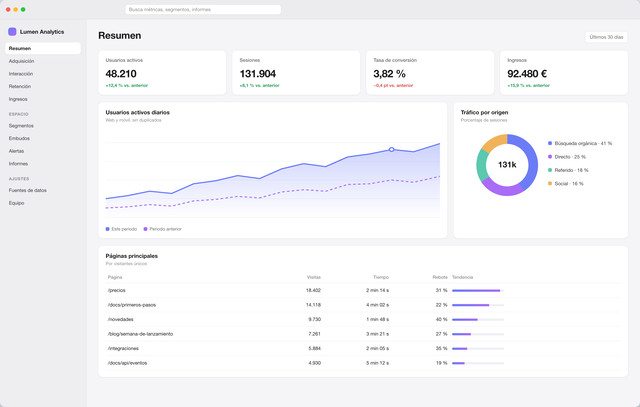Click the /blog/semana-de-lanzamiento page row

pyautogui.click(x=363, y=334)
